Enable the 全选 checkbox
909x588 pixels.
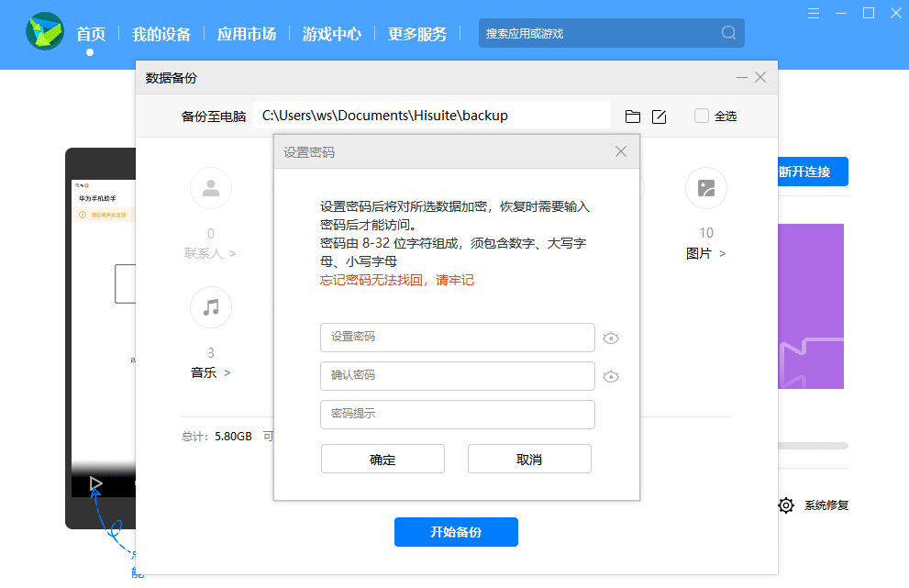click(x=700, y=116)
